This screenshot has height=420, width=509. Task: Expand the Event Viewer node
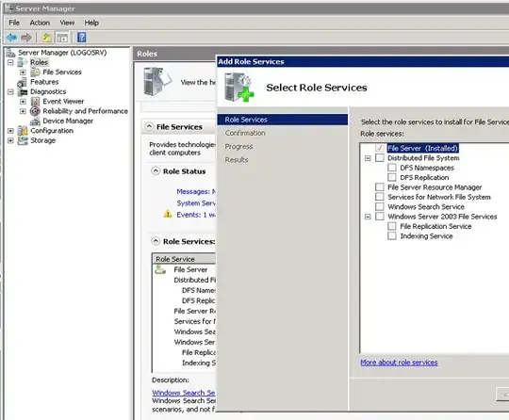23,102
